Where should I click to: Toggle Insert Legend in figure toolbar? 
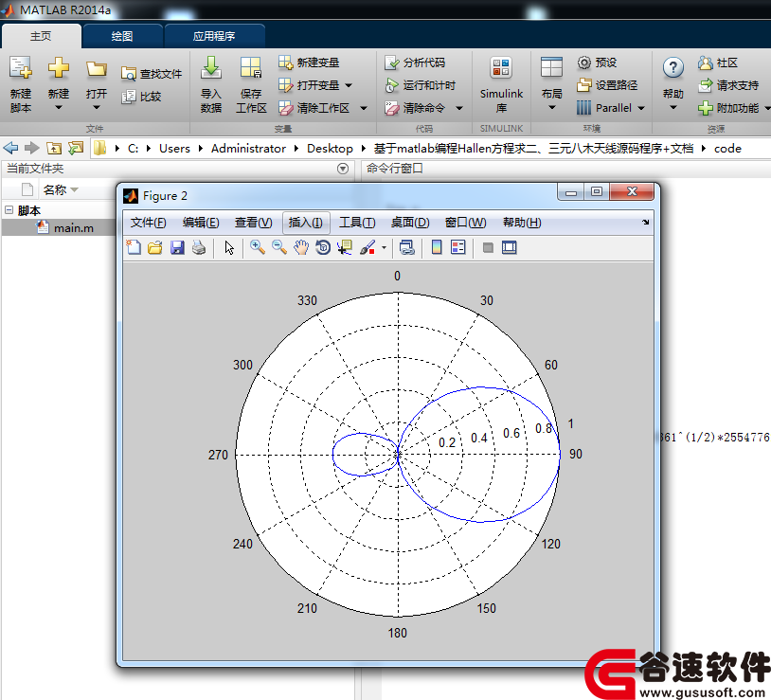[x=457, y=247]
